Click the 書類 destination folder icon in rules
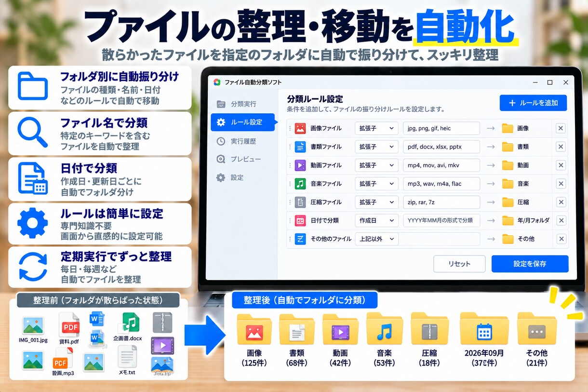 tap(508, 147)
